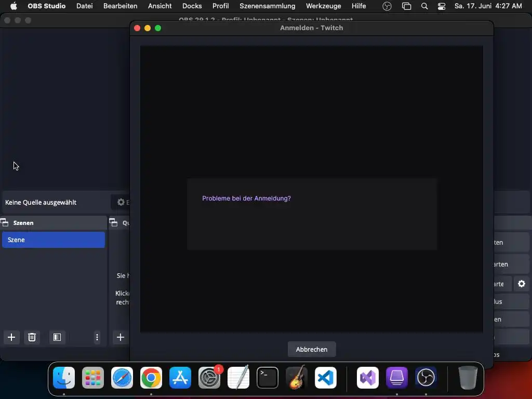Open the Apple menu
Image resolution: width=532 pixels, height=399 pixels.
[x=14, y=6]
